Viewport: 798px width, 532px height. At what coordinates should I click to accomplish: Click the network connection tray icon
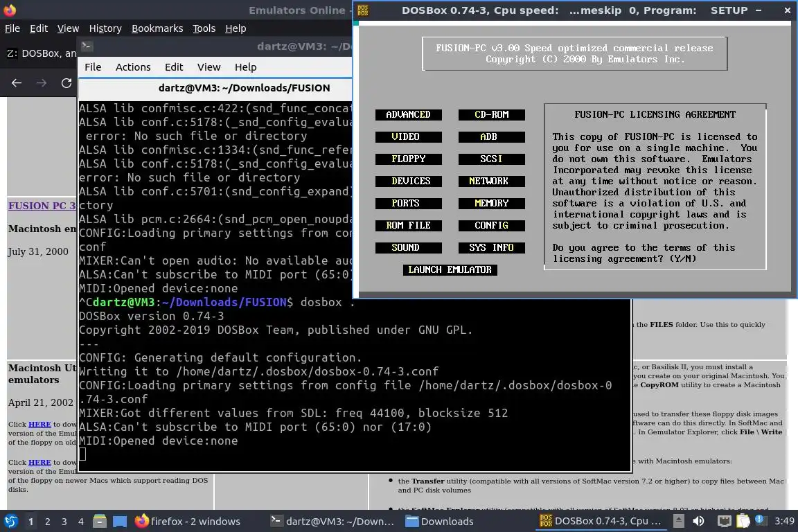(x=724, y=521)
